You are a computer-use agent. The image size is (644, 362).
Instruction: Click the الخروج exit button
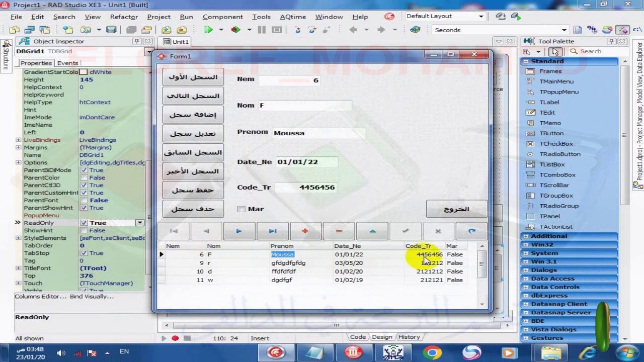pyautogui.click(x=457, y=209)
